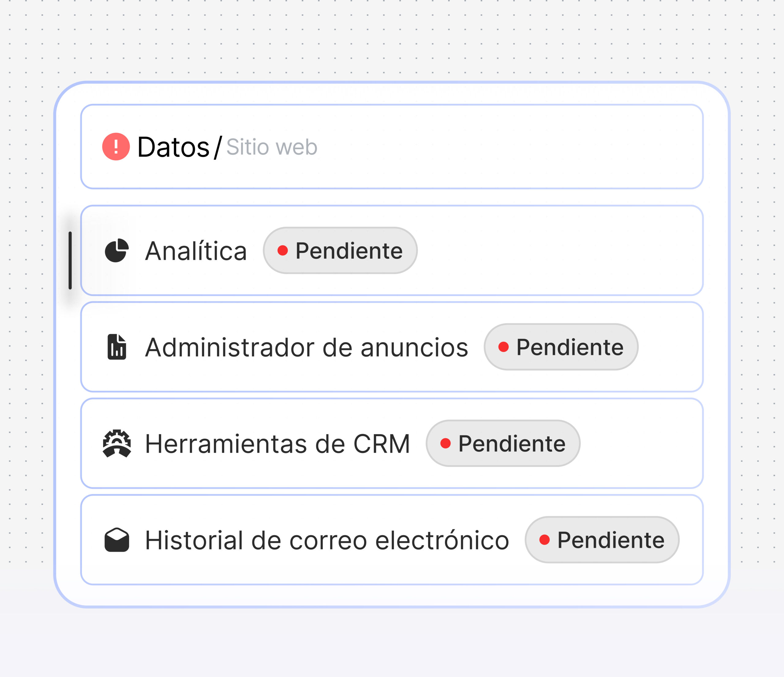Click red dot in Administrador de anuncios badge
This screenshot has width=784, height=677.
[x=503, y=347]
